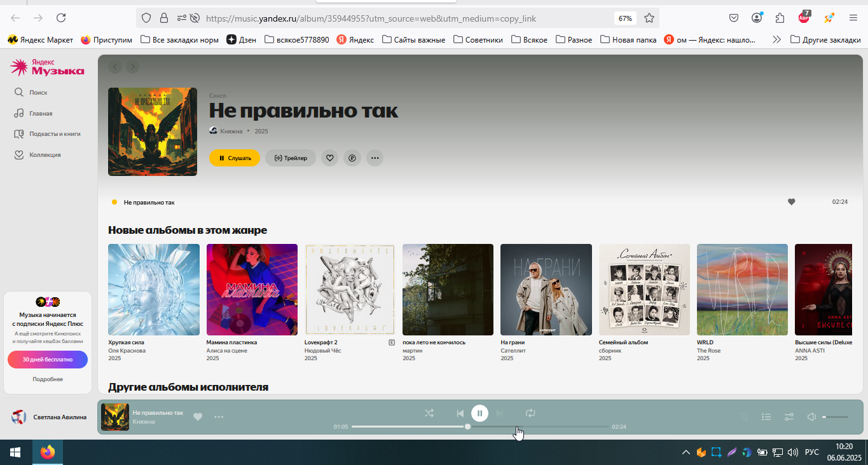This screenshot has height=465, width=868.
Task: Open artist The Rose link
Action: click(x=709, y=351)
